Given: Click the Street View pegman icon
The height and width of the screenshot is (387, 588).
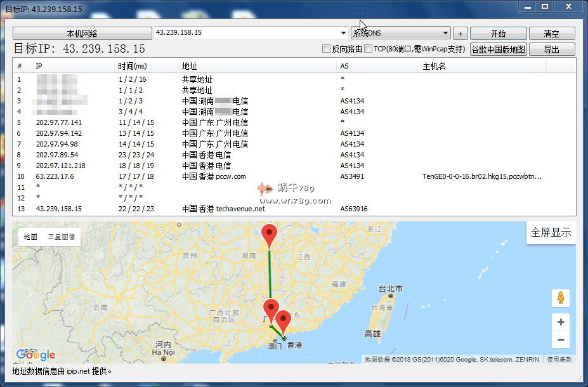Looking at the screenshot, I should [x=560, y=298].
